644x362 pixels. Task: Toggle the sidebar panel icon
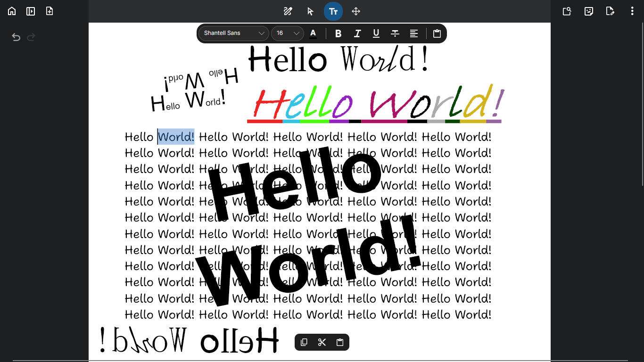(x=31, y=11)
